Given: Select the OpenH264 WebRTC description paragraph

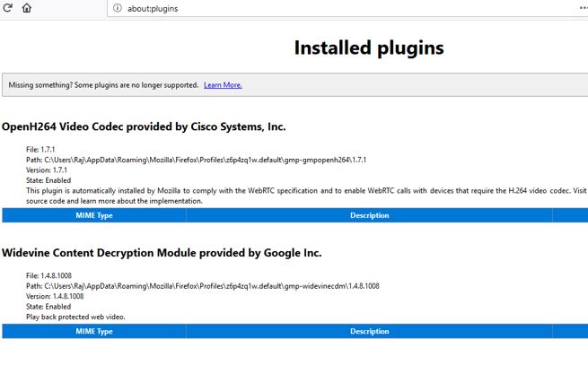Looking at the screenshot, I should 307,196.
